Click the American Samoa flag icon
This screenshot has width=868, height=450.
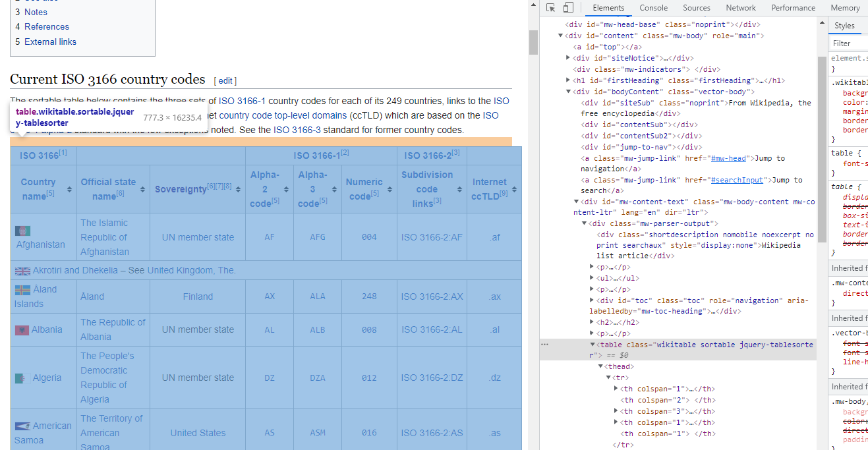[x=22, y=426]
